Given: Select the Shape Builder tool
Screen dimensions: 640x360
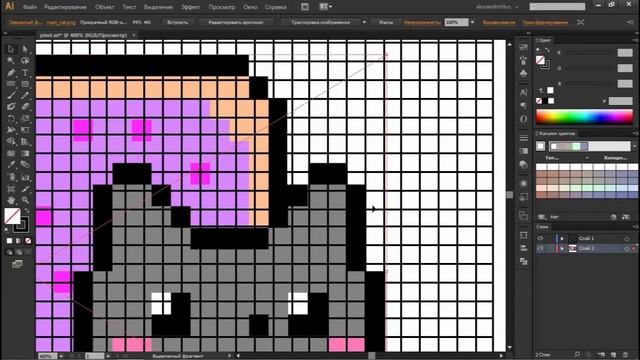Looking at the screenshot, I should pyautogui.click(x=11, y=142).
